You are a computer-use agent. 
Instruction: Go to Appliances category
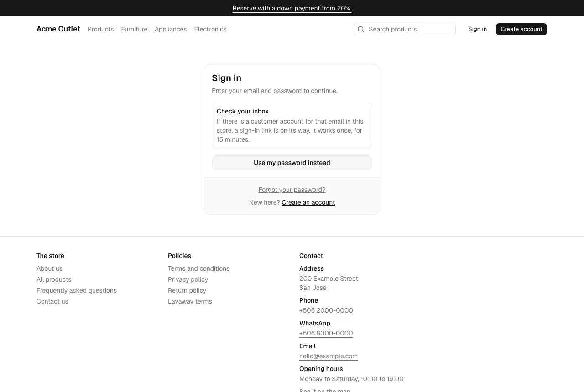(x=171, y=29)
